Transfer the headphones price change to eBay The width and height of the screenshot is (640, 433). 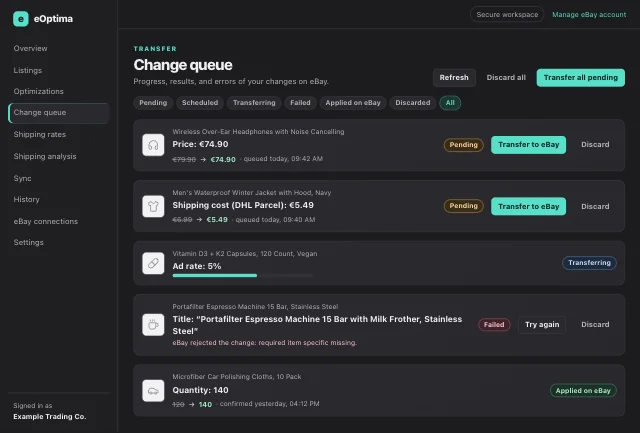(529, 145)
